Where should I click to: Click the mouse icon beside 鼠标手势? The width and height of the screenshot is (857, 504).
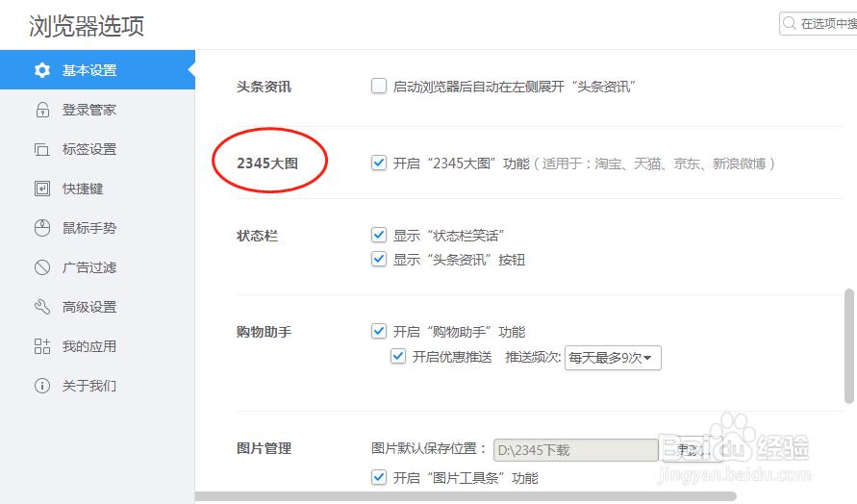[42, 228]
